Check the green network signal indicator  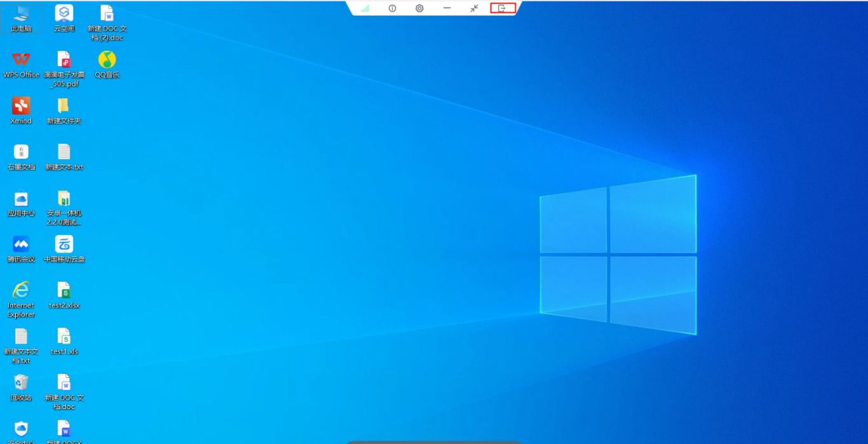365,8
